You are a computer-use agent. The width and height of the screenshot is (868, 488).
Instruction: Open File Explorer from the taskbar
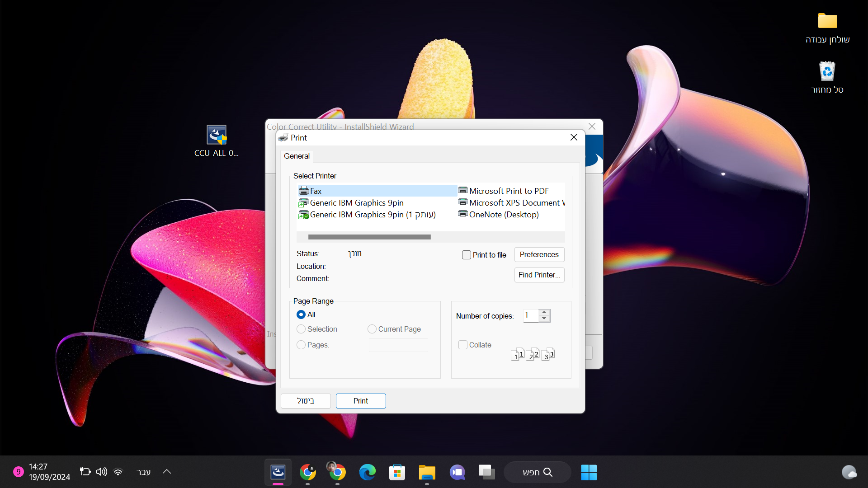(x=427, y=472)
